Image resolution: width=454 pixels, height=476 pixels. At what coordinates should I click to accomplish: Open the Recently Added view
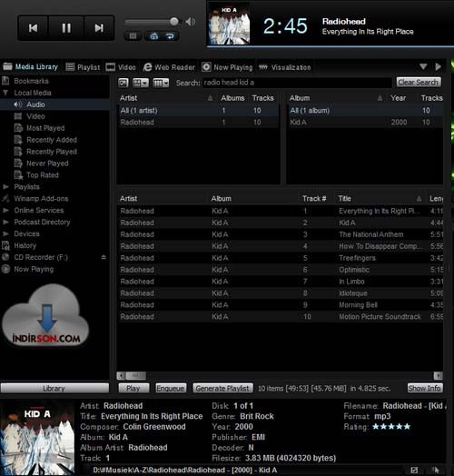[52, 140]
